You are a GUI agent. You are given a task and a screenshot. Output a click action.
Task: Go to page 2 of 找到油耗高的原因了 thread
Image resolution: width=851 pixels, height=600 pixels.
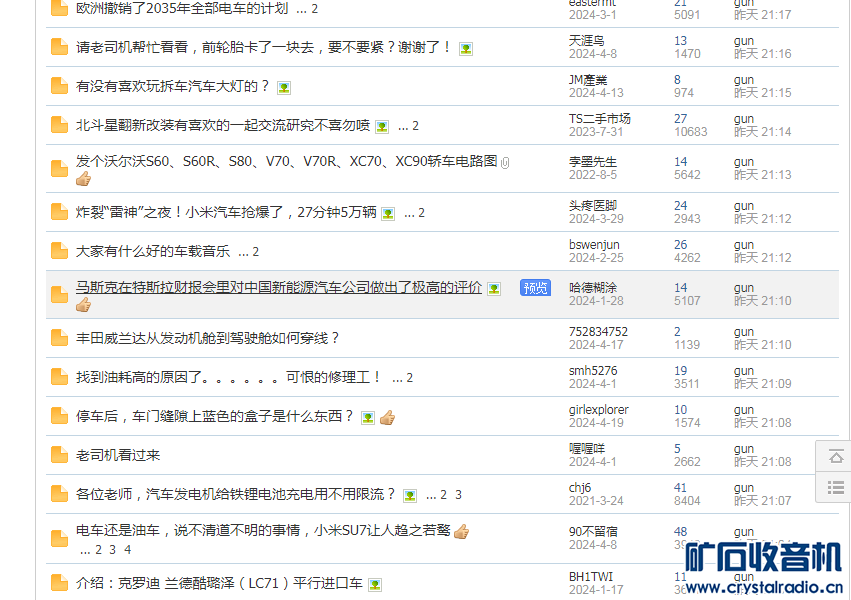410,378
